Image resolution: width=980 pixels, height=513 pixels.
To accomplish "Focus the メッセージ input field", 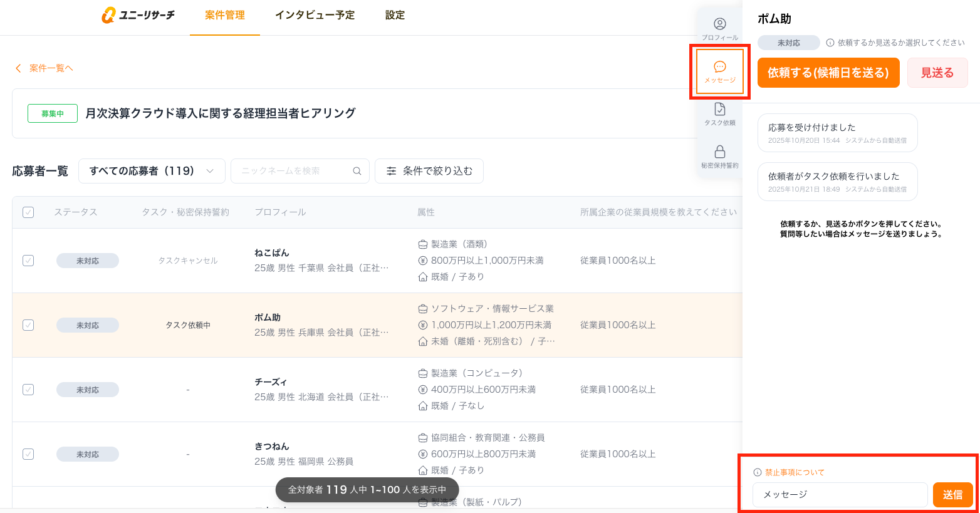I will [840, 495].
